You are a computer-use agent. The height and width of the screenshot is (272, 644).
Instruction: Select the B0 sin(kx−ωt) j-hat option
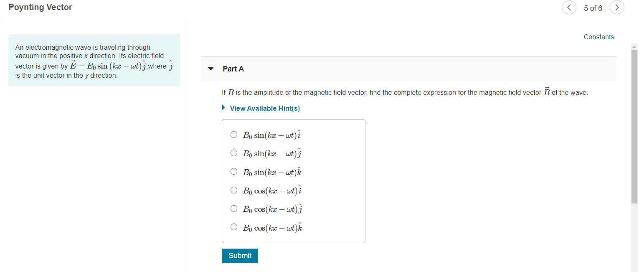click(x=234, y=153)
